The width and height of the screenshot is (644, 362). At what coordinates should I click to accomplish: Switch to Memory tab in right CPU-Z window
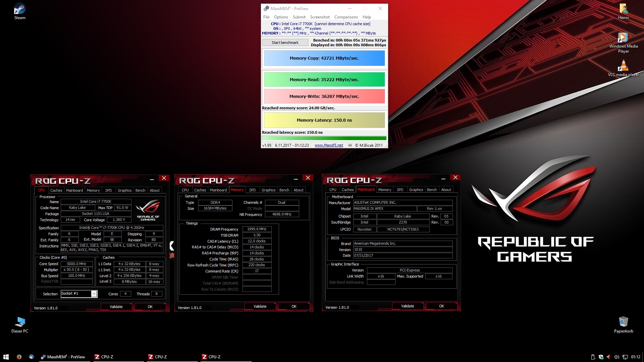point(385,190)
